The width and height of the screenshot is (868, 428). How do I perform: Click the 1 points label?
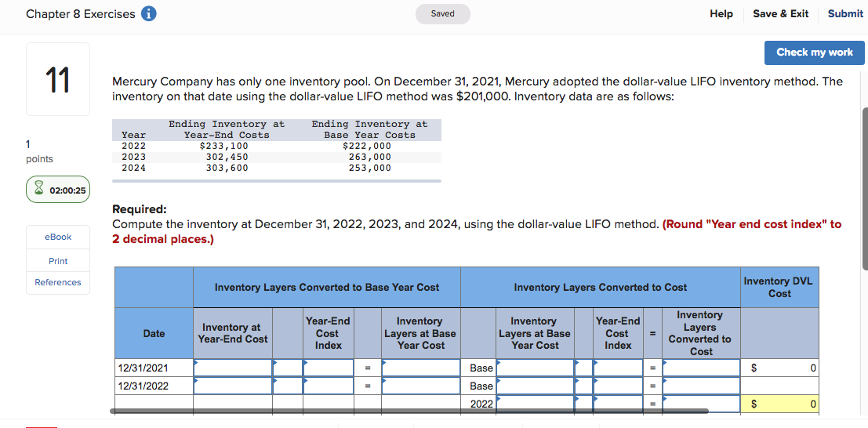click(39, 152)
